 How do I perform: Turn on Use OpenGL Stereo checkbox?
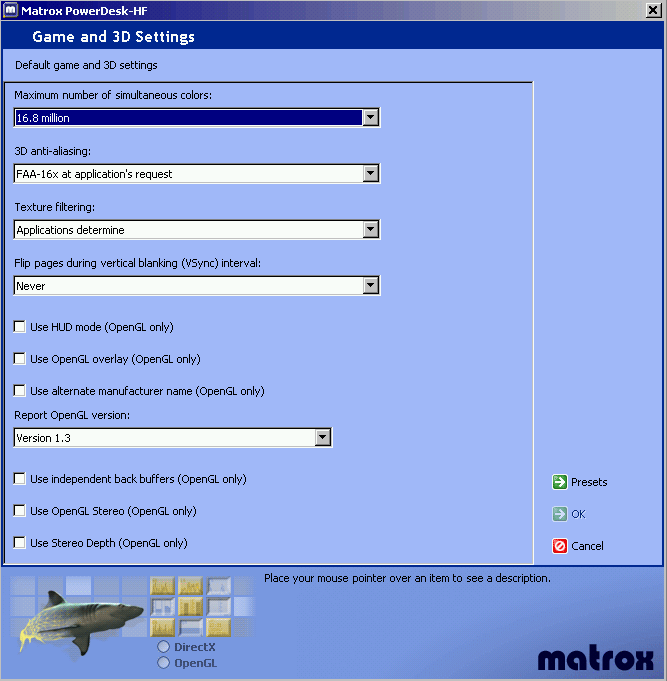[x=20, y=511]
